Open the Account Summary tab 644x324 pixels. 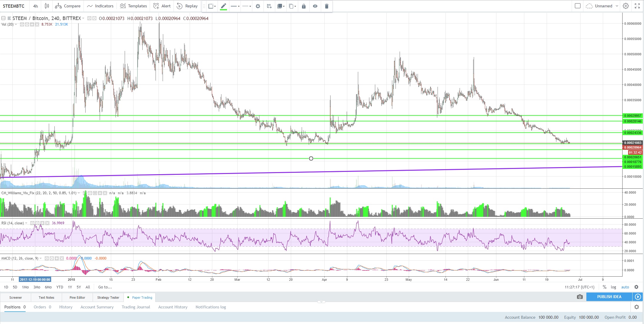pyautogui.click(x=97, y=307)
